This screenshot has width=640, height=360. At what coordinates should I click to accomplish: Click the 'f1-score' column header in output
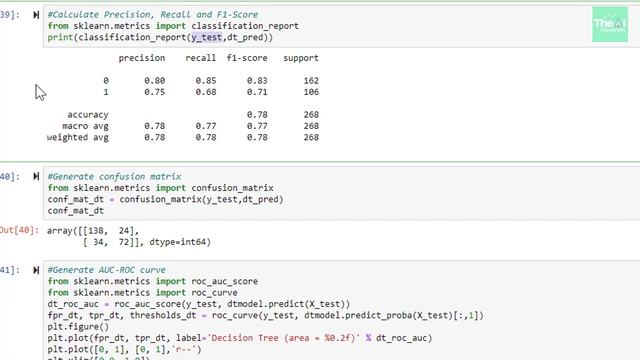coord(247,58)
